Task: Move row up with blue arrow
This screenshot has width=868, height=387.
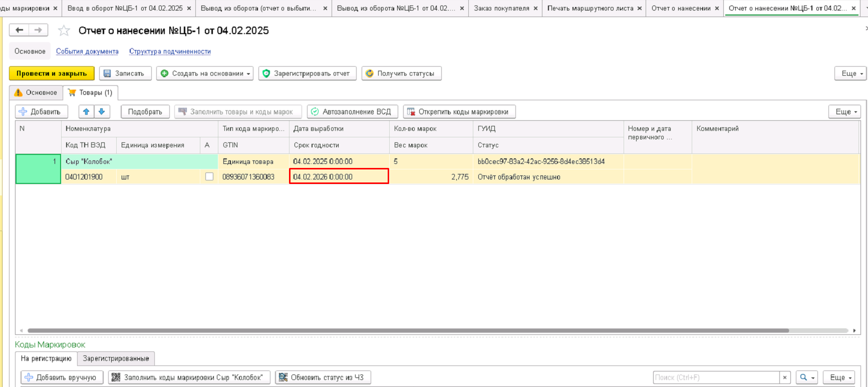Action: point(86,112)
